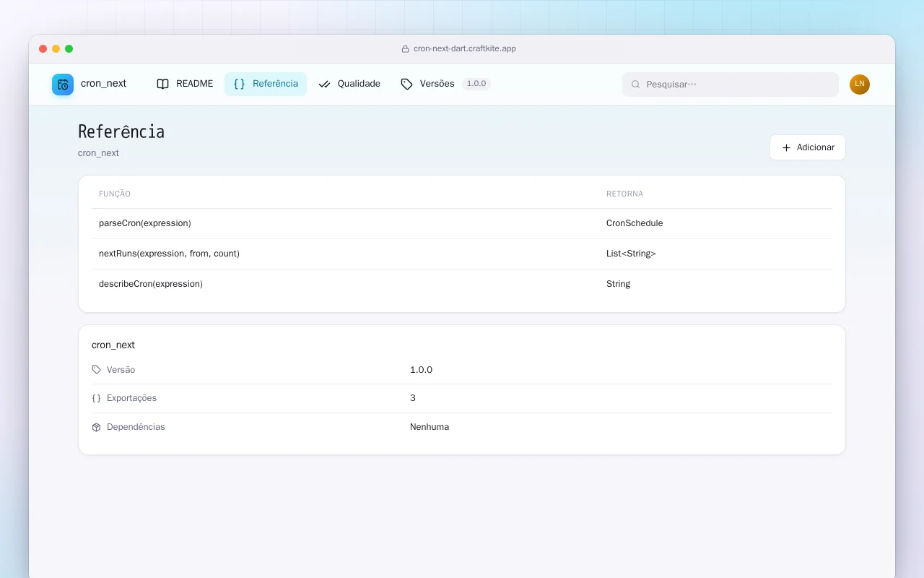Click the curly braces icon beside Referência
The width and height of the screenshot is (924, 578).
(x=240, y=84)
